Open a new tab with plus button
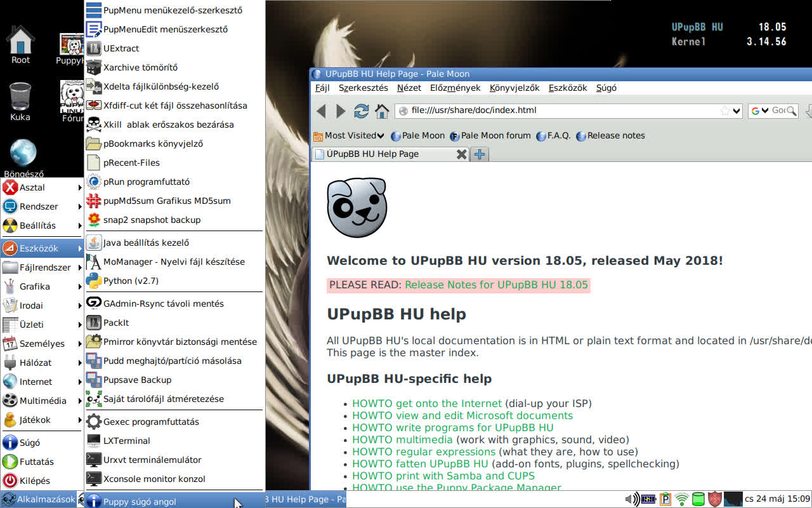The width and height of the screenshot is (812, 508). (480, 154)
